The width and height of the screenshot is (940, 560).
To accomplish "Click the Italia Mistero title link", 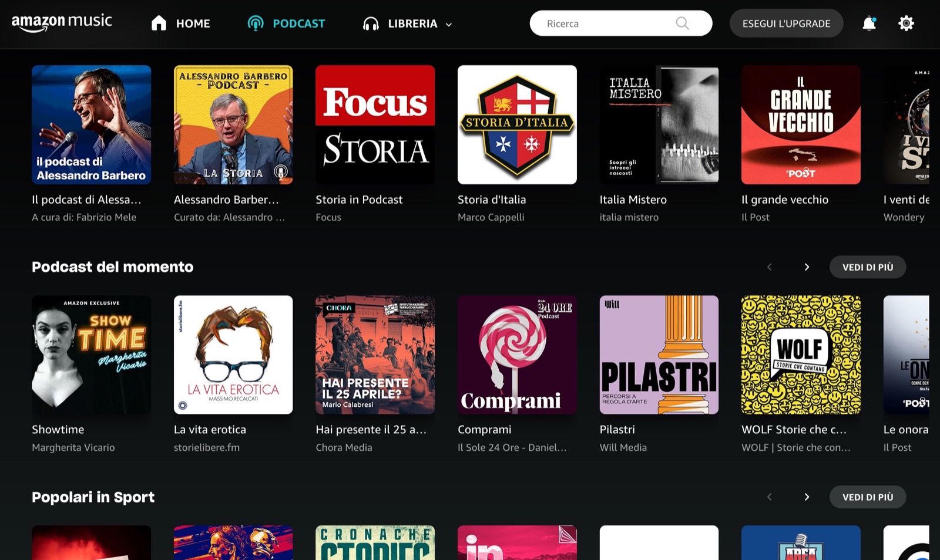I will 633,200.
